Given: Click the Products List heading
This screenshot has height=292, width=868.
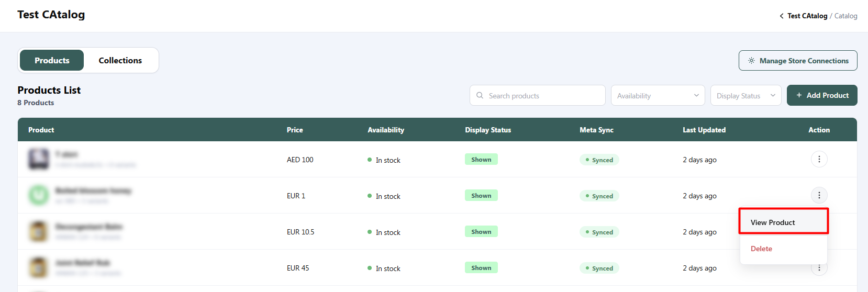Looking at the screenshot, I should click(x=49, y=90).
